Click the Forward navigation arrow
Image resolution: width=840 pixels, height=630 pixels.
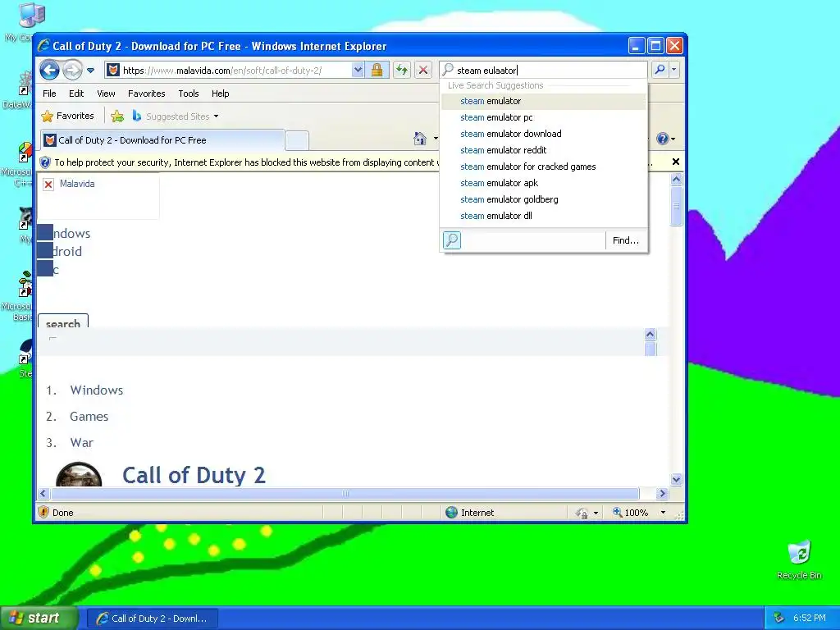(x=72, y=70)
